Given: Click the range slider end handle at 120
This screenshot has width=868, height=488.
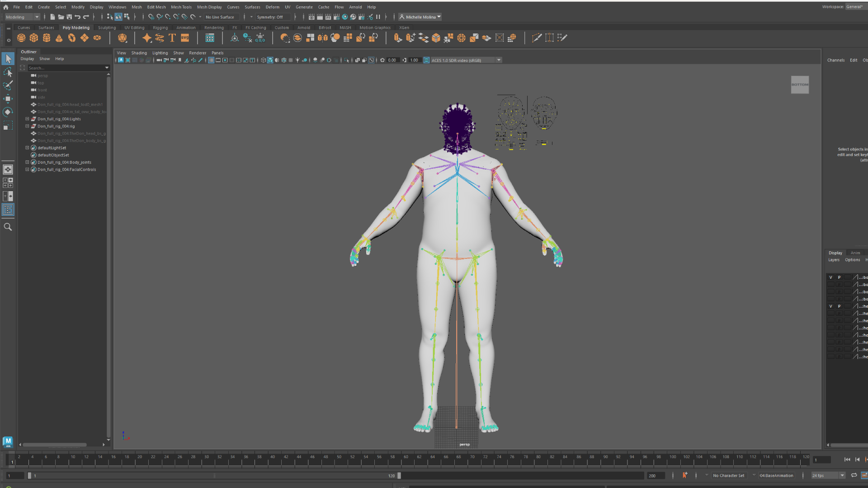Looking at the screenshot, I should tap(399, 475).
